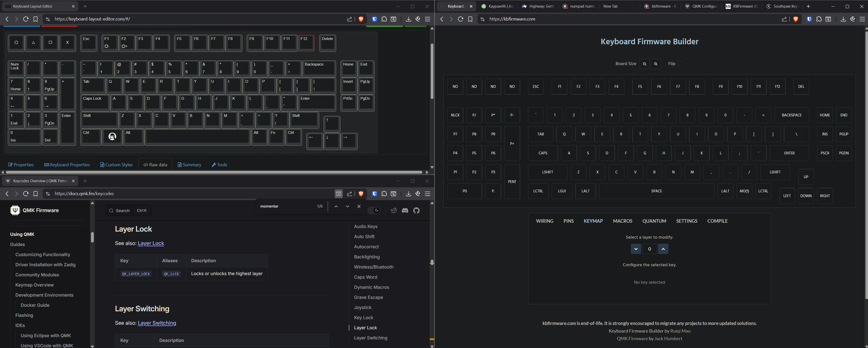Select the SPACE key in kbfirmware
This screenshot has height=348, width=868.
[656, 191]
